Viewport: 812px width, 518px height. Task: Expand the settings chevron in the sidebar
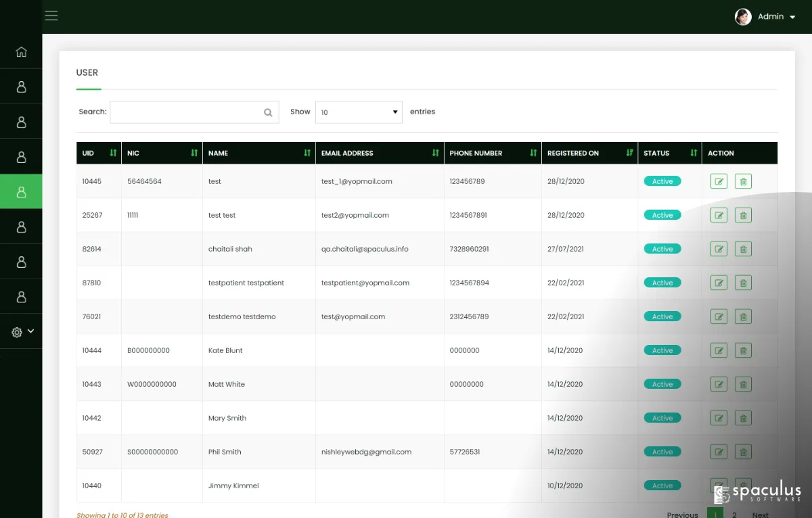tap(30, 331)
